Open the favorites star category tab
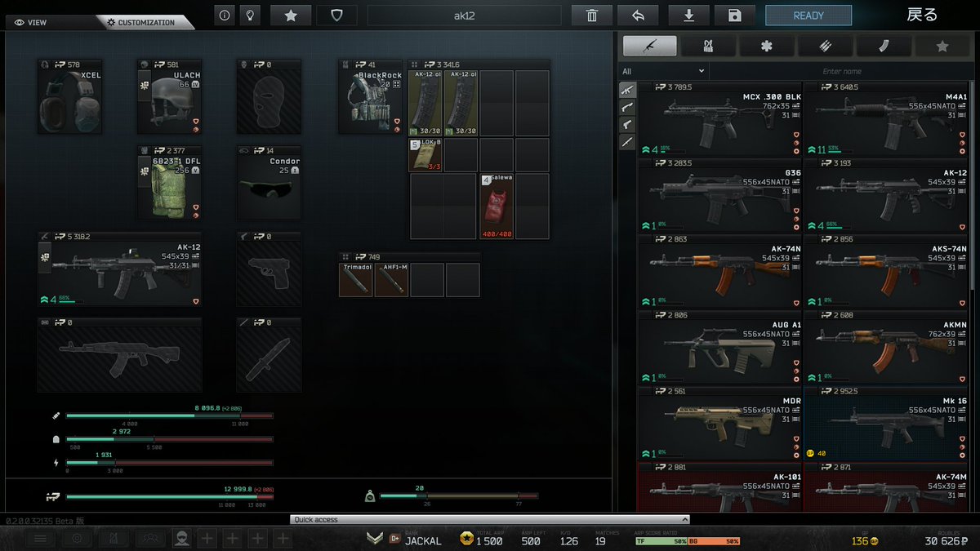This screenshot has height=551, width=980. [x=942, y=47]
